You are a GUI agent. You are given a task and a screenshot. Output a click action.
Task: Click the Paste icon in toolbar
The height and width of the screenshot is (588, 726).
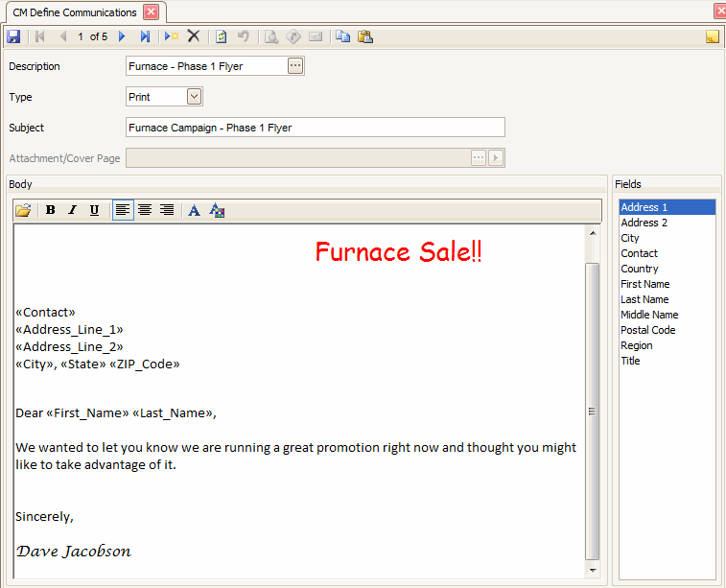pos(365,36)
